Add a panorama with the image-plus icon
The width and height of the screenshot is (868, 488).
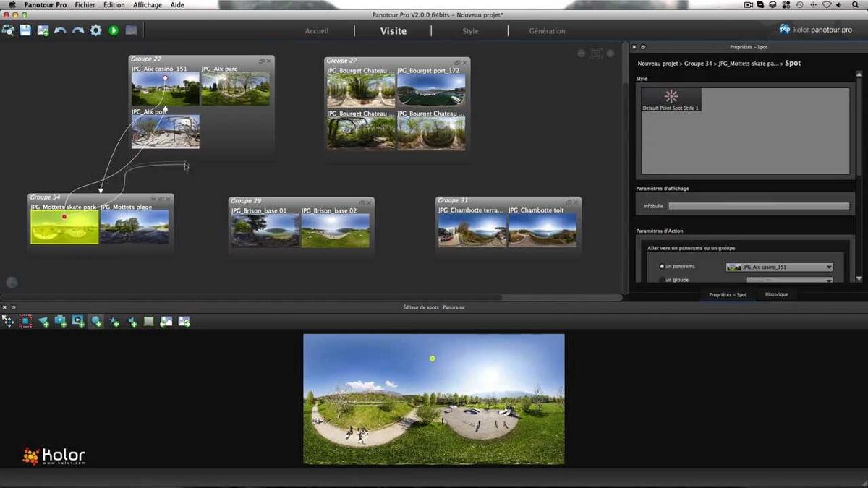43,30
